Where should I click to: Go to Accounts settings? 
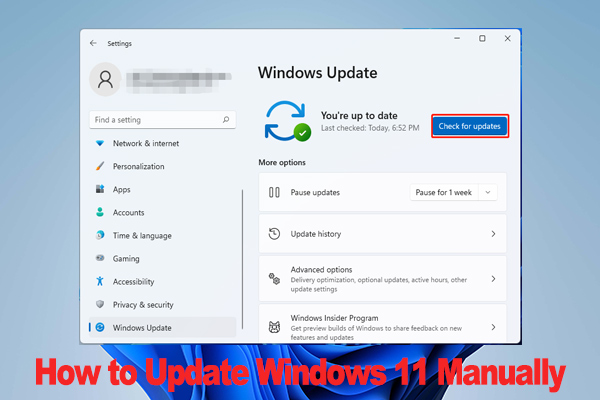click(163, 212)
